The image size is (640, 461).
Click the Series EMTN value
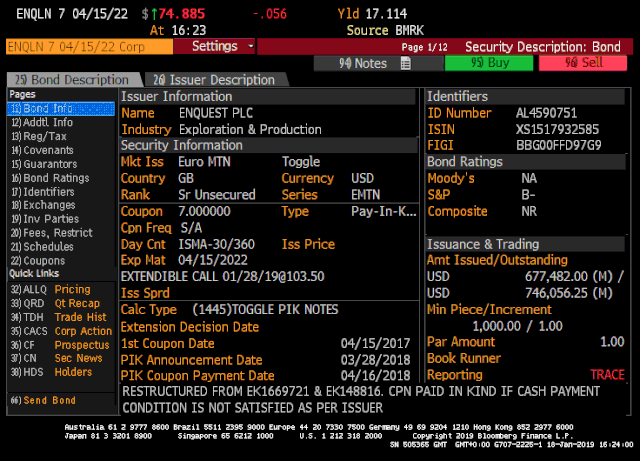point(366,195)
